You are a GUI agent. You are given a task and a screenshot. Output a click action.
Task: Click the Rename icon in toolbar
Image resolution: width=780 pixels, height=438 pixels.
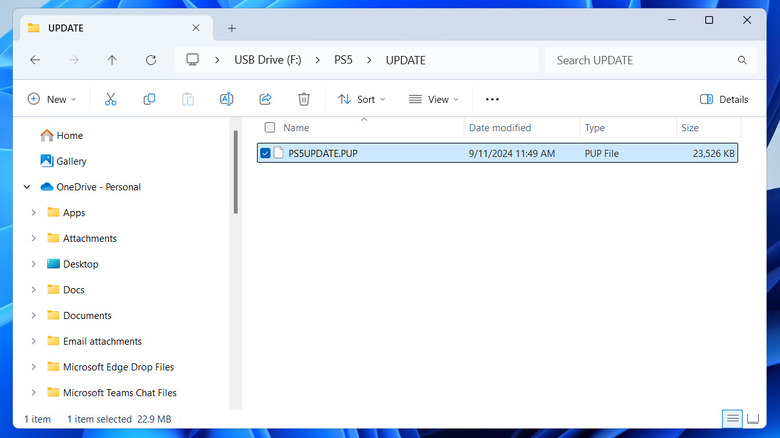pyautogui.click(x=226, y=99)
